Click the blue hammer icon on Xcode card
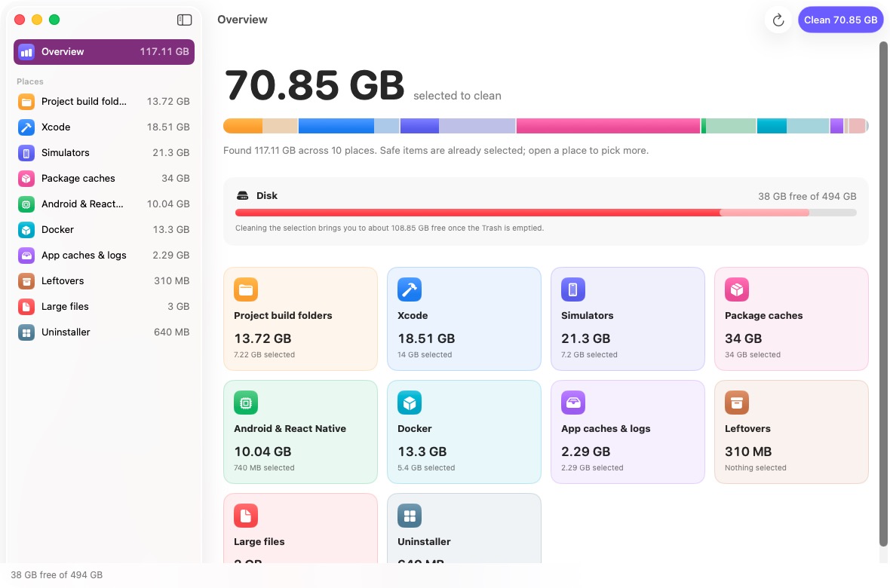Viewport: 890px width, 588px height. 410,289
